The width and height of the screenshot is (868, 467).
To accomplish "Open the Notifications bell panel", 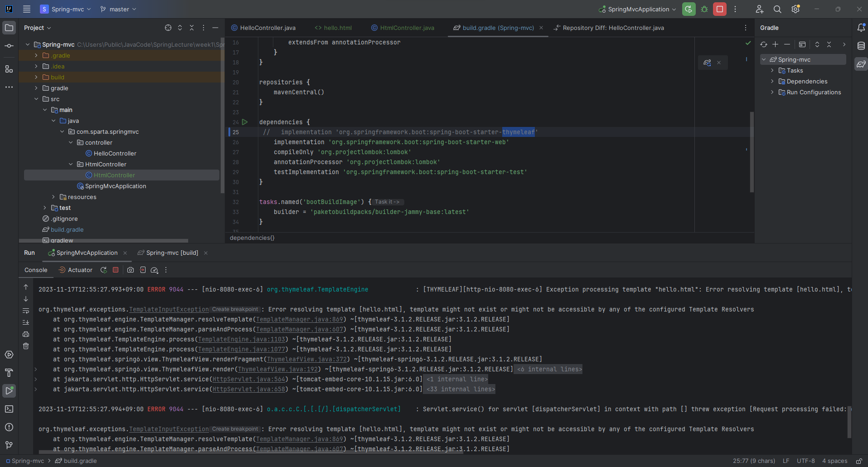I will click(861, 28).
